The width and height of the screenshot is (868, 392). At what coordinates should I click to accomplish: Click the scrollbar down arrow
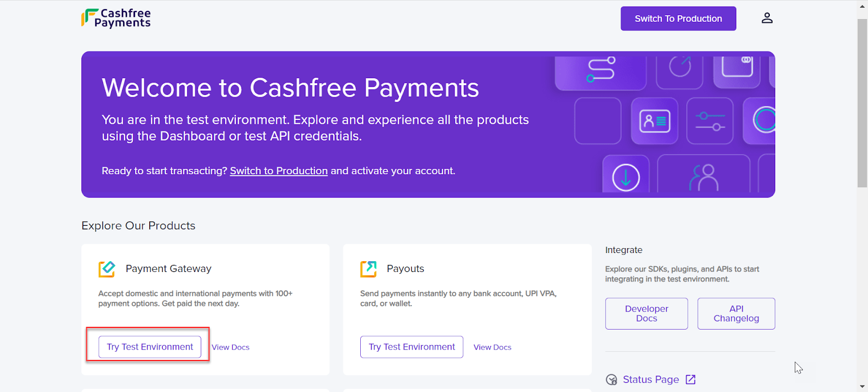tap(862, 387)
